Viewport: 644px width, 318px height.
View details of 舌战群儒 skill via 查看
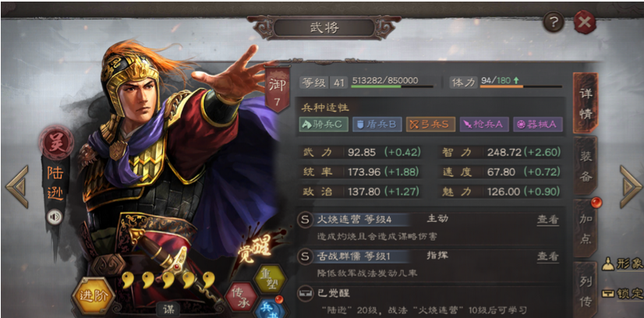point(548,257)
